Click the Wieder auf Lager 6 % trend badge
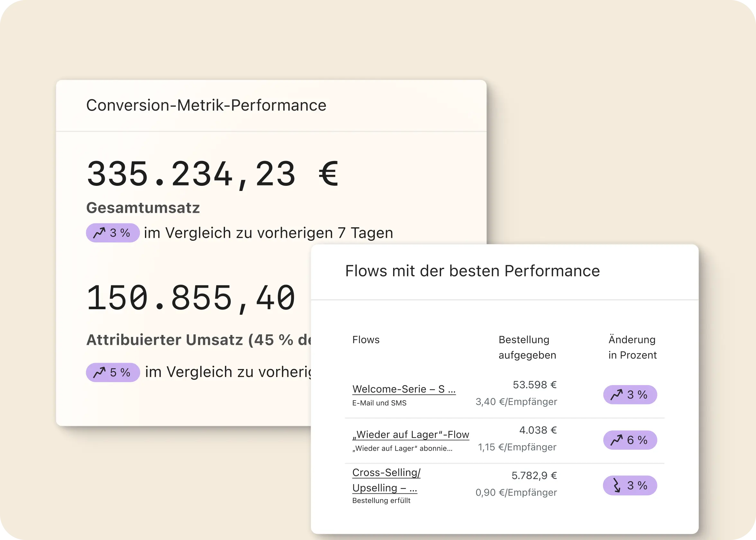The image size is (756, 540). click(x=630, y=440)
